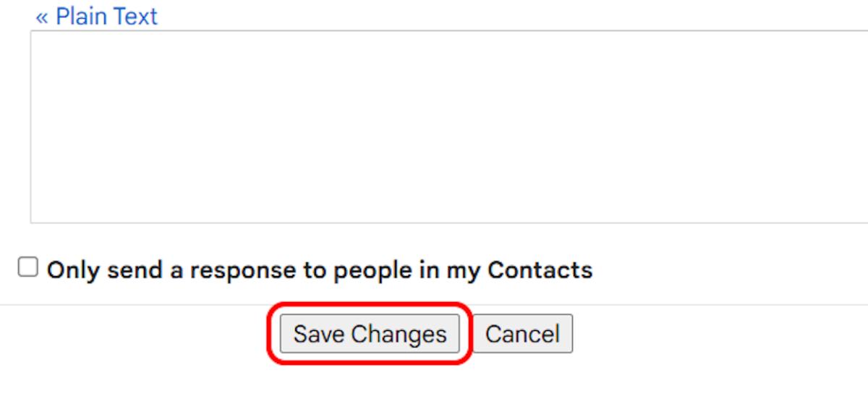Switch editor to Plain Text

[x=97, y=16]
